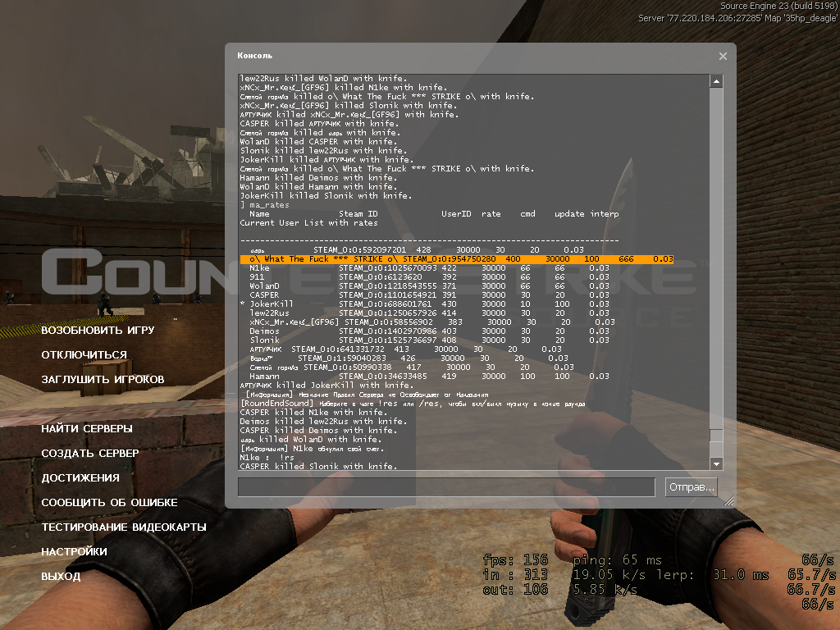The width and height of the screenshot is (840, 630).
Task: Click ВЫХОД to quit the game
Action: pyautogui.click(x=61, y=577)
